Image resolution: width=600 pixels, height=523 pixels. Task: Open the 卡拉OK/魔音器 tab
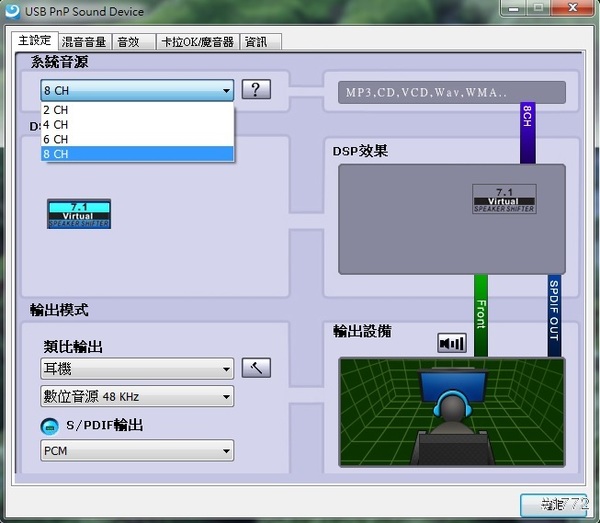(197, 42)
